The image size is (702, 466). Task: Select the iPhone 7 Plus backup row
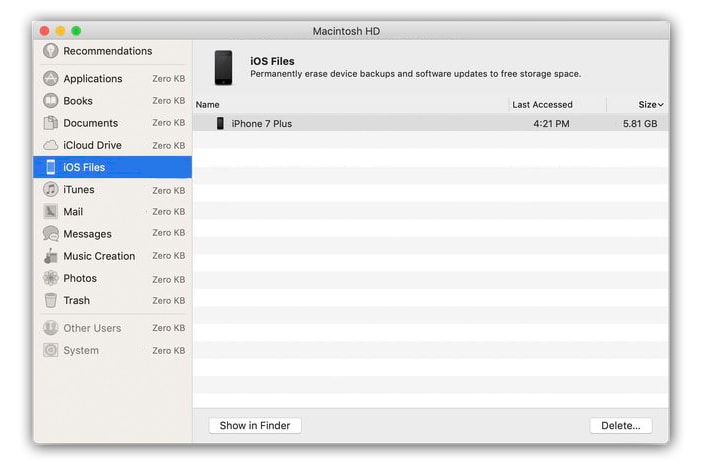tap(431, 124)
